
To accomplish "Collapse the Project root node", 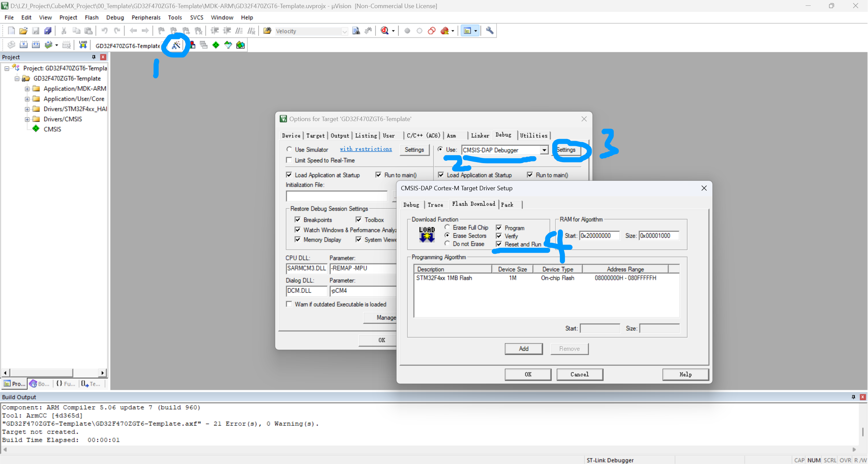I will (7, 69).
